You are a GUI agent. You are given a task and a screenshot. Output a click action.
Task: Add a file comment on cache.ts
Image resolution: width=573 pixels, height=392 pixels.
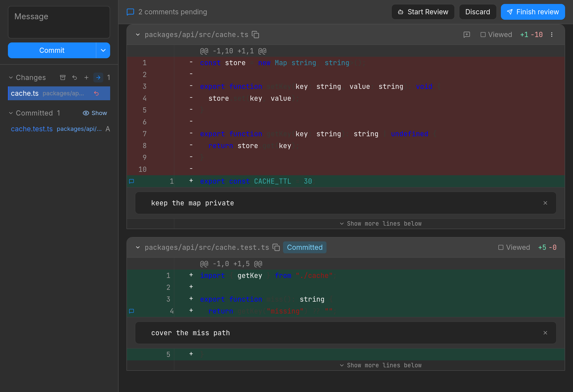(x=467, y=35)
